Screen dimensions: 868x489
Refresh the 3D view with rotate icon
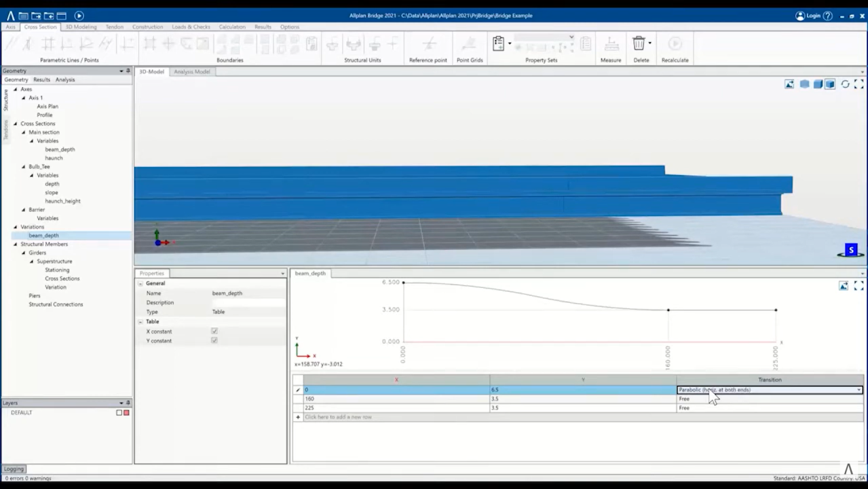pos(845,84)
